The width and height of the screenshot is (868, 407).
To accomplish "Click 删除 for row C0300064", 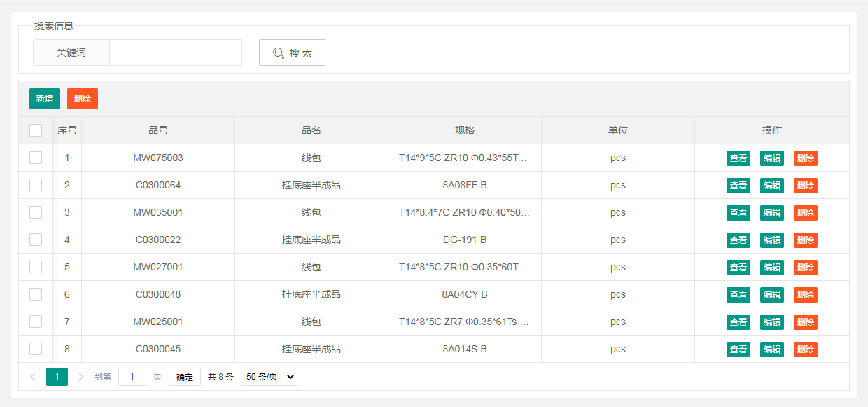I will pyautogui.click(x=806, y=186).
